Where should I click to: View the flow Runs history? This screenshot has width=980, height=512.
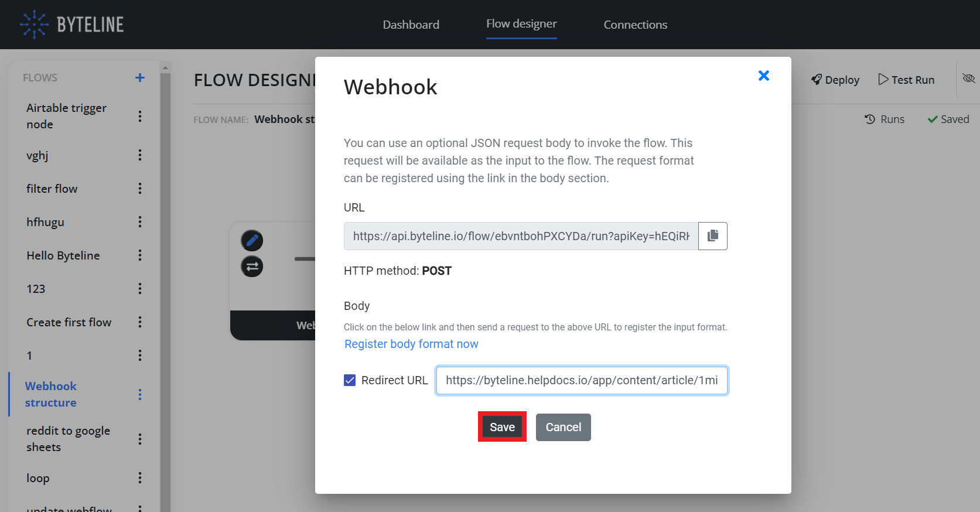click(x=885, y=119)
